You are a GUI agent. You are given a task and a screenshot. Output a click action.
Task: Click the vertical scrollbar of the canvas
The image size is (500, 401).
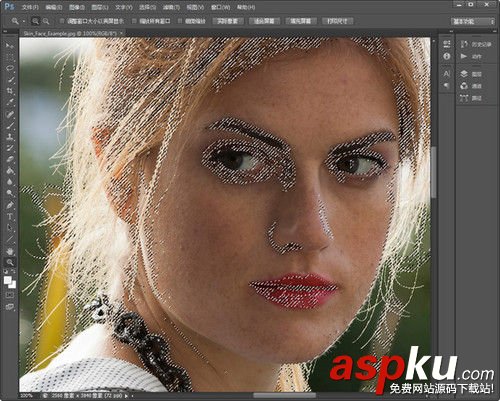click(434, 172)
